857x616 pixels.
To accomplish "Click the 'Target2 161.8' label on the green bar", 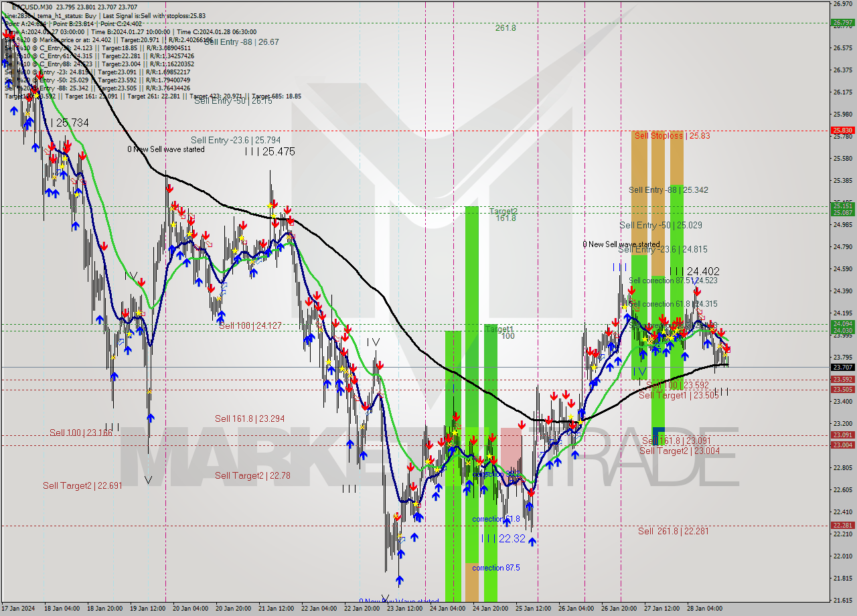I will pyautogui.click(x=504, y=214).
